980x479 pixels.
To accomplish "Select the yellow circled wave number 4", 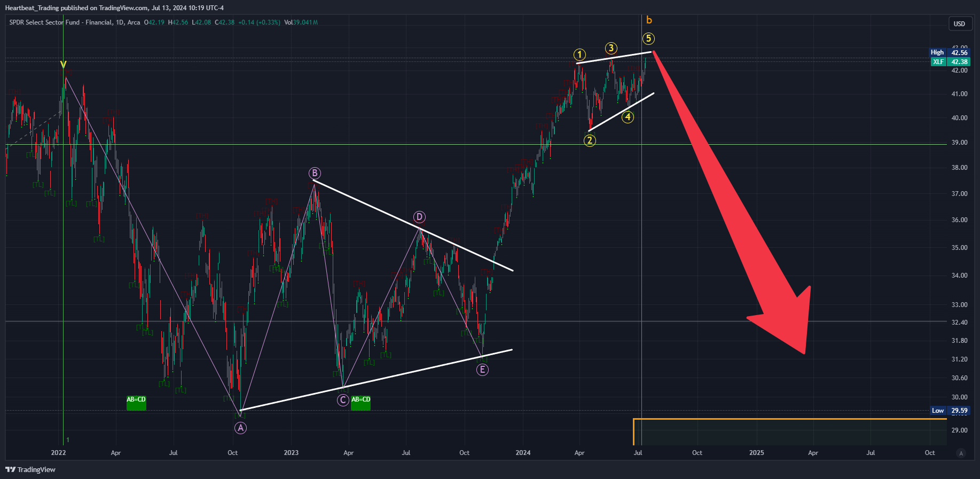I will (x=628, y=117).
